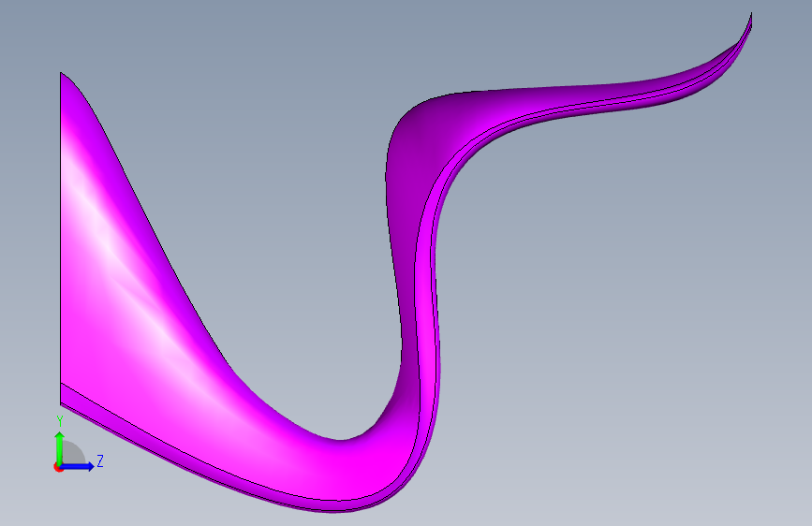Screen dimensions: 812x526
Task: Click the gray YZ plane quadrant of triad
Action: point(73,454)
